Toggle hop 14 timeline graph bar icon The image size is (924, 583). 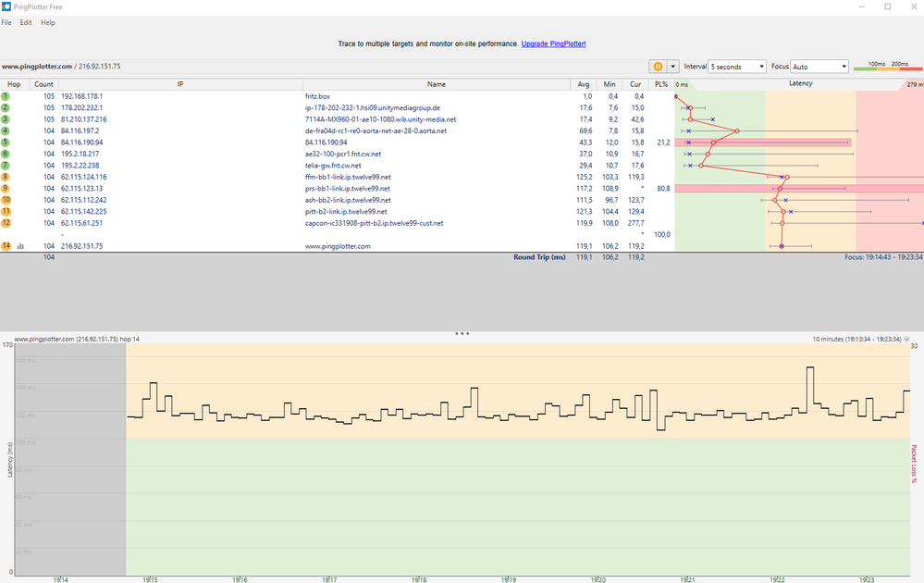[20, 246]
